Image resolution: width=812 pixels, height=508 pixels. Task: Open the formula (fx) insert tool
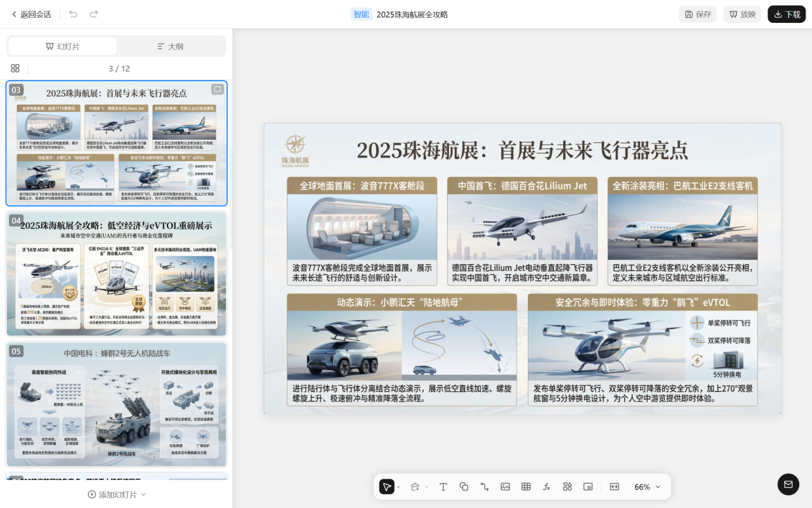(546, 486)
